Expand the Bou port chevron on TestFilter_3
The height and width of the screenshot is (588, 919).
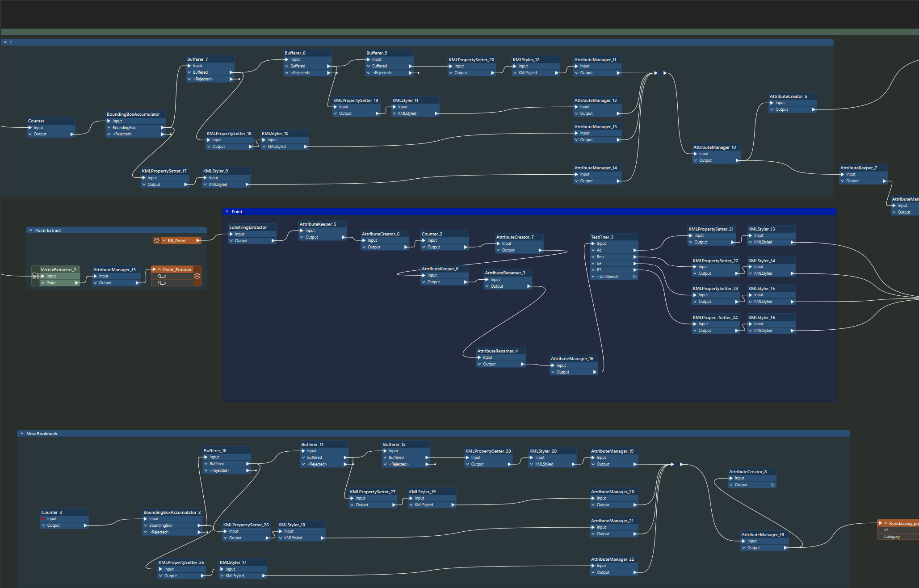pyautogui.click(x=593, y=256)
